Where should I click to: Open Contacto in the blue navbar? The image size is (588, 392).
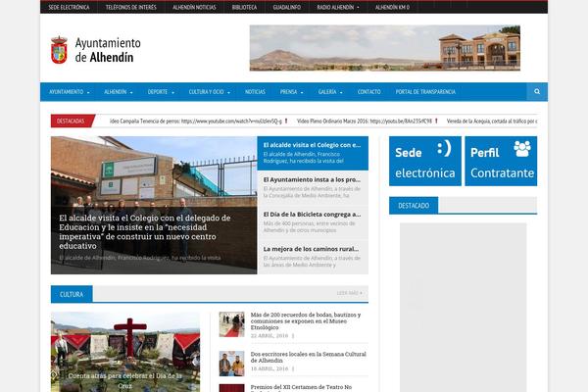tap(369, 92)
